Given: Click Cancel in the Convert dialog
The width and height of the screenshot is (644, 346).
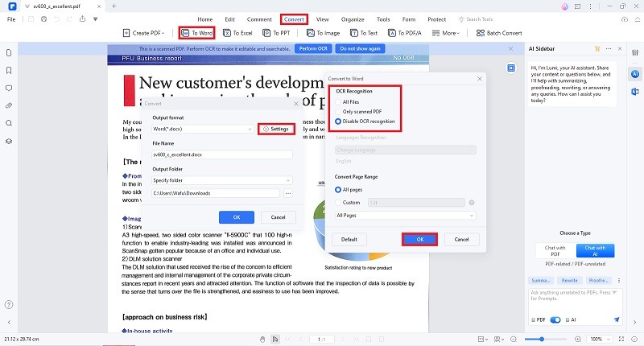Looking at the screenshot, I should point(278,217).
